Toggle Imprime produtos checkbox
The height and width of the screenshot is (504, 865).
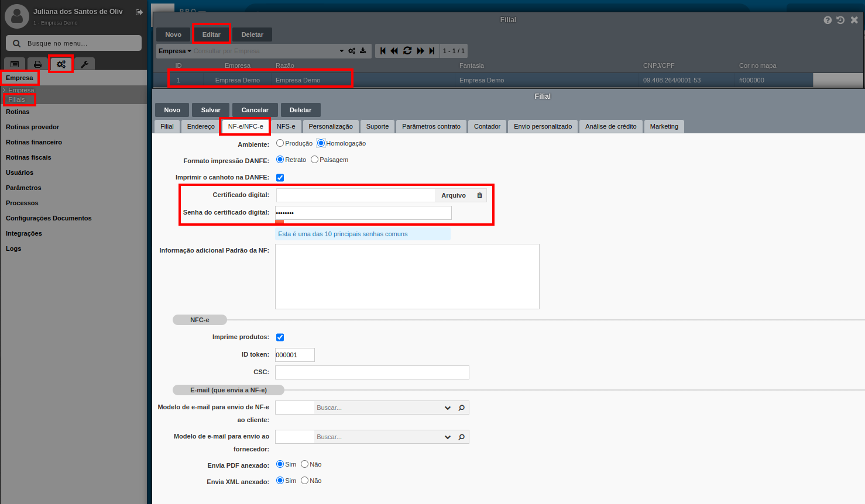tap(280, 337)
